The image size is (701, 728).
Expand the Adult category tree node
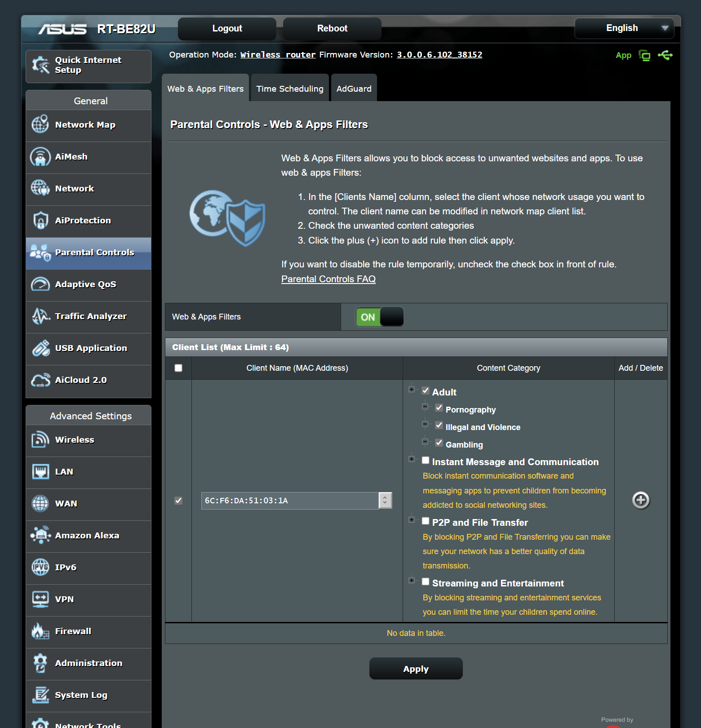[411, 389]
